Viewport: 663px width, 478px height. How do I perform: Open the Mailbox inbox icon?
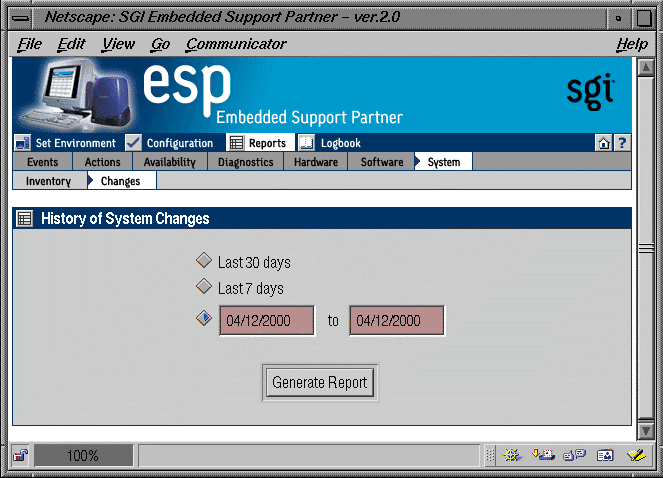543,455
